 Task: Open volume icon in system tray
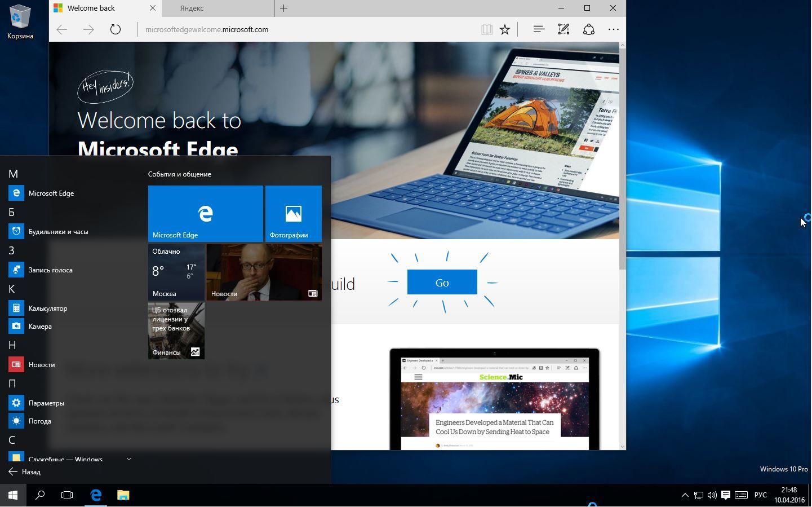click(x=712, y=495)
